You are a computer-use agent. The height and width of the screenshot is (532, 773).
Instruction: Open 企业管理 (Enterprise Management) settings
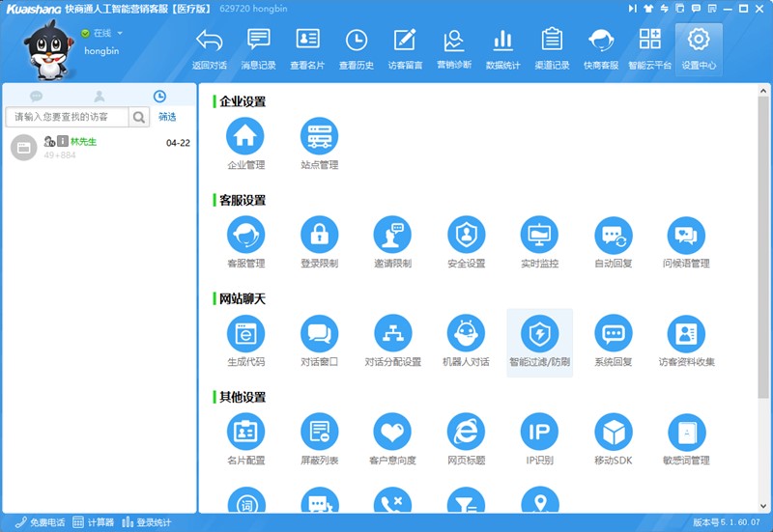click(245, 137)
